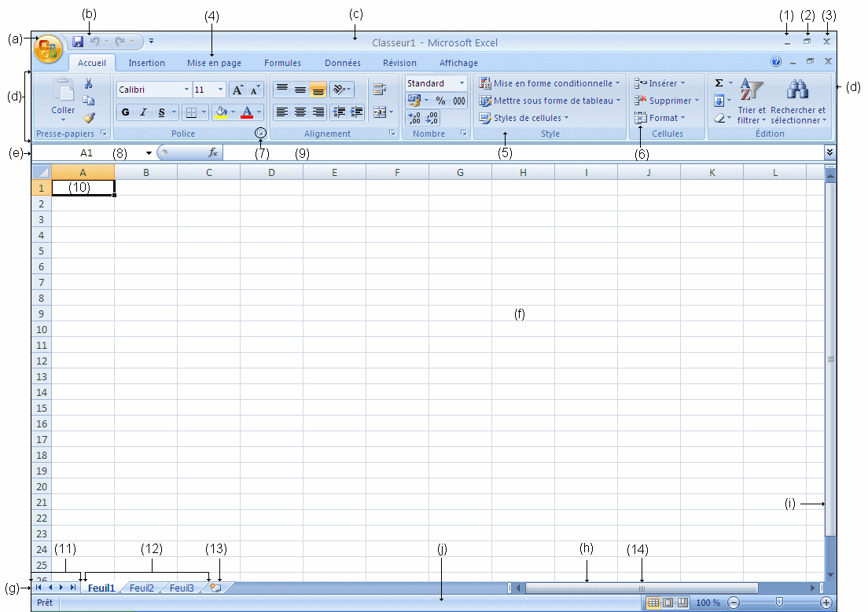Click the Format cells button

pos(660,118)
